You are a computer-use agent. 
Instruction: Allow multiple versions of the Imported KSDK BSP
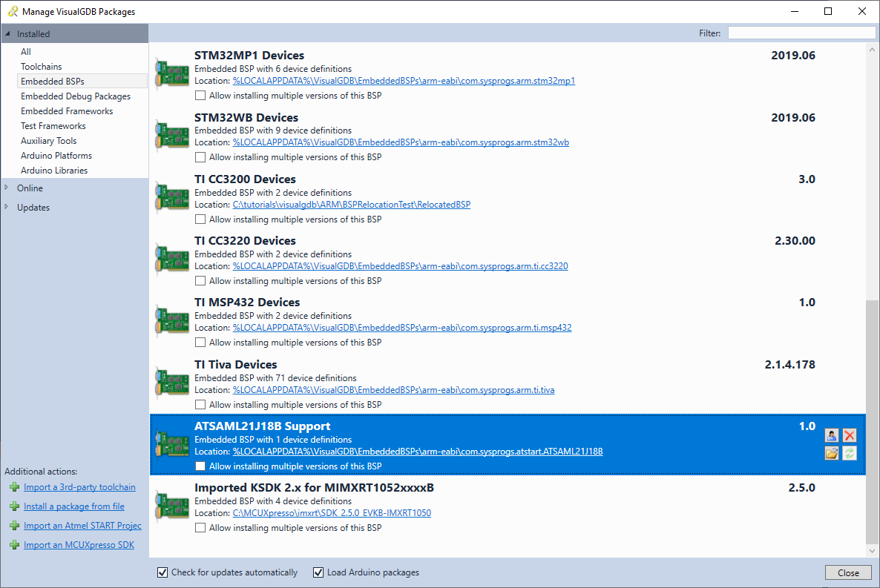(x=200, y=527)
